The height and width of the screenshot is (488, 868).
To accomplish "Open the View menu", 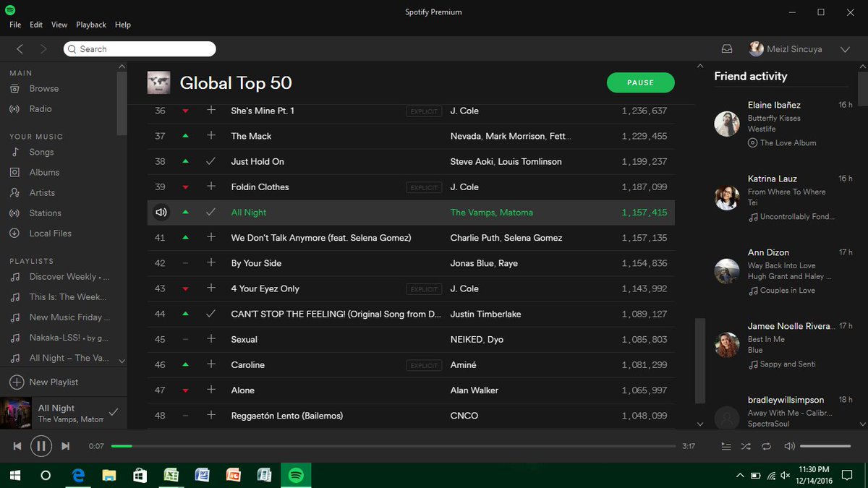I will (x=59, y=25).
